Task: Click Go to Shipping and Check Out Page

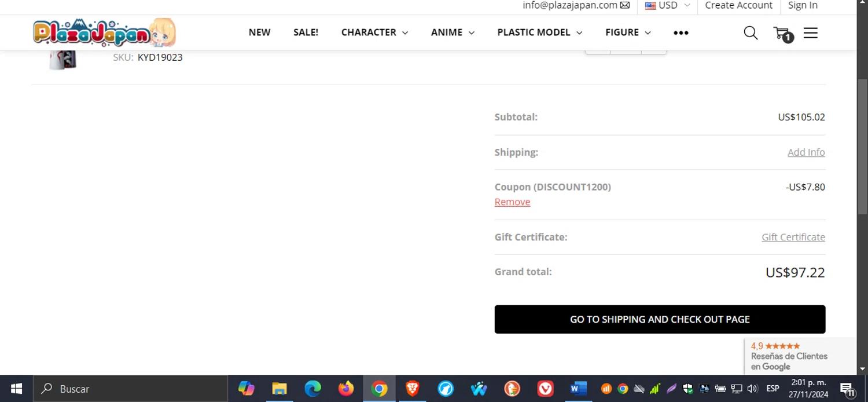Action: (660, 319)
